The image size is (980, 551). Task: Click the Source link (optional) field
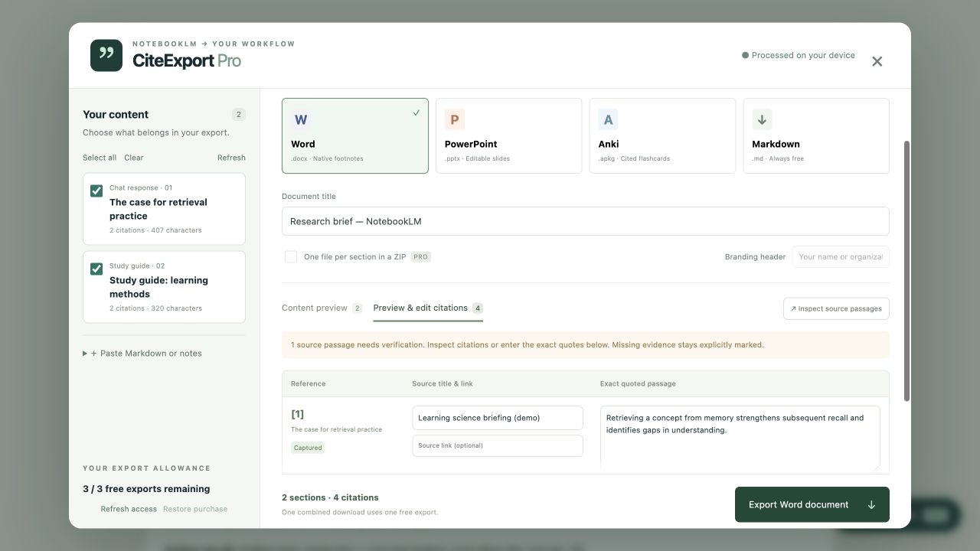pos(498,445)
